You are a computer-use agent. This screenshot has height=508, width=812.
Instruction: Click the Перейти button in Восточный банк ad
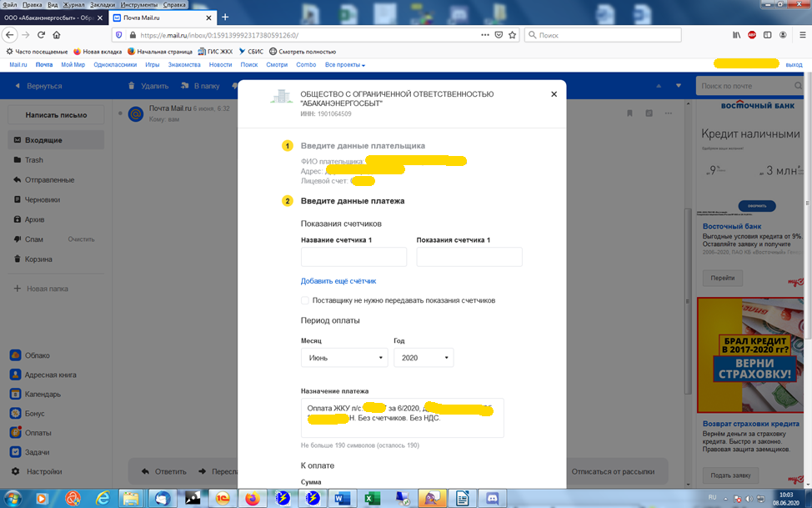(723, 278)
